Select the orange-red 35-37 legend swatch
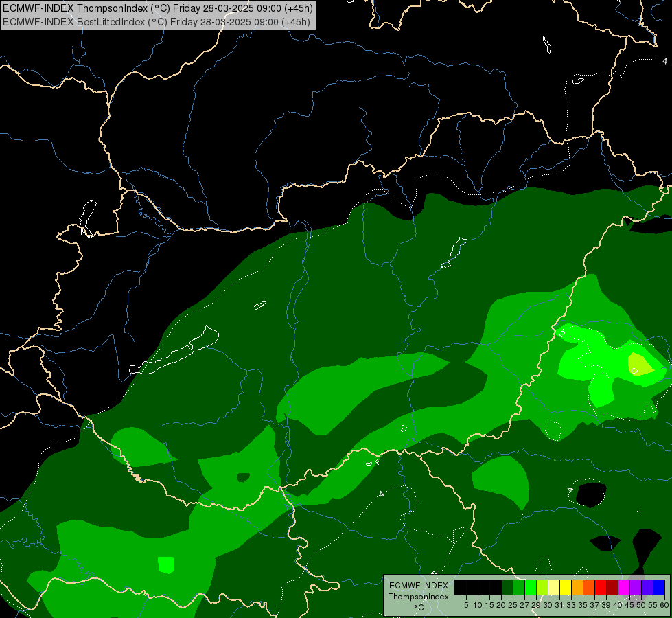Image resolution: width=672 pixels, height=618 pixels. pos(589,587)
